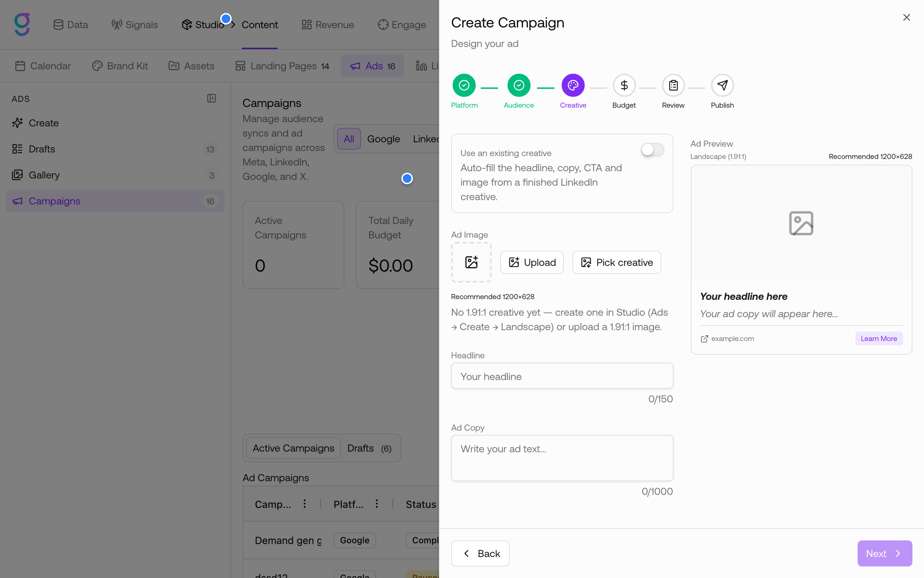Image resolution: width=924 pixels, height=578 pixels.
Task: Click the Your headline here preview text
Action: (744, 296)
